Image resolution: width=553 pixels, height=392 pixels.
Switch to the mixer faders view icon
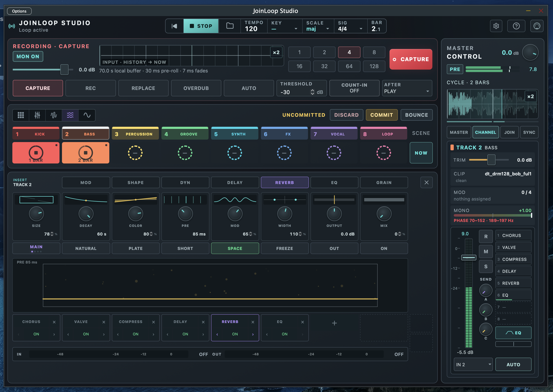pos(37,115)
